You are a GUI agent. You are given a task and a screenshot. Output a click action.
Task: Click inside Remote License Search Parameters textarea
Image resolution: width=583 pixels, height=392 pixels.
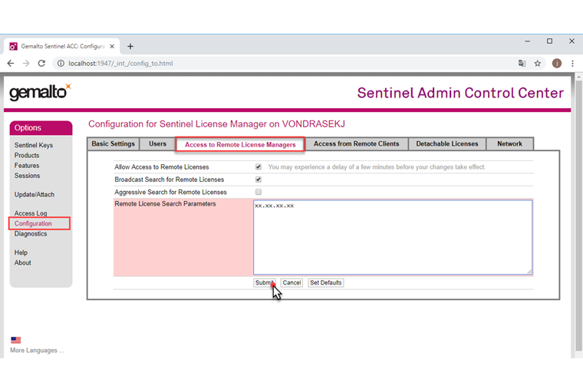[393, 237]
